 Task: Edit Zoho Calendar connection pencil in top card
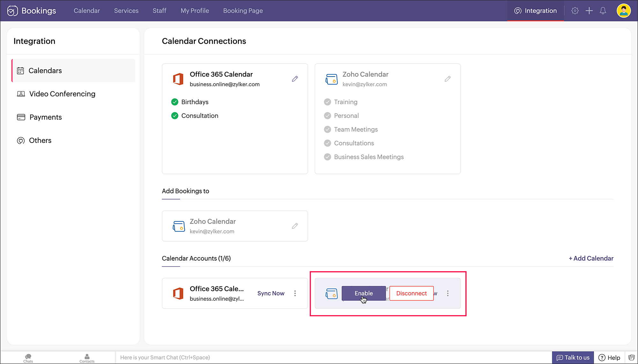(448, 79)
